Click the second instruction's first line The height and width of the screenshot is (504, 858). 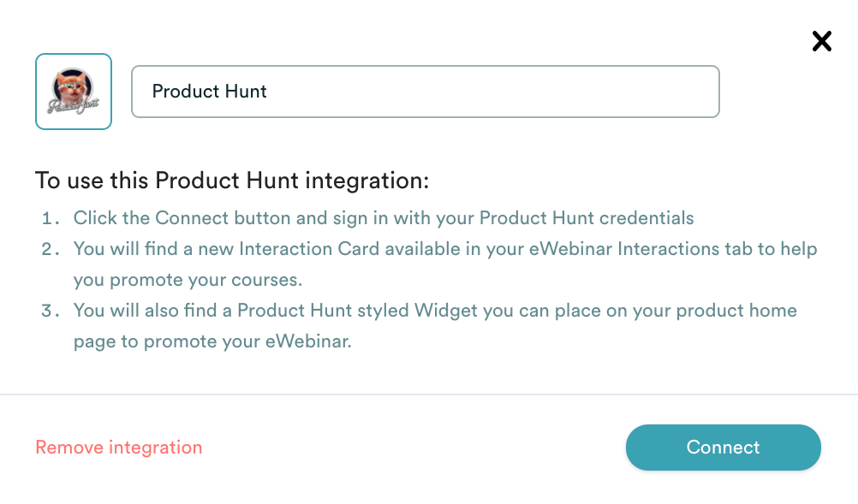point(445,249)
